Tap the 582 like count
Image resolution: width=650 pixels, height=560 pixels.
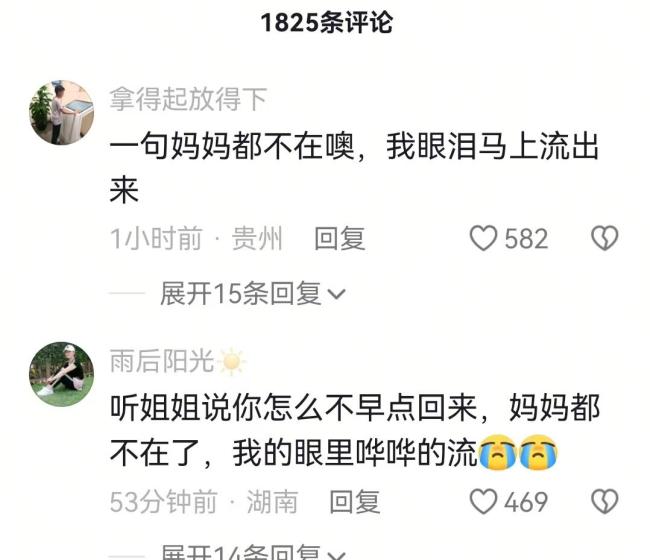click(x=526, y=239)
